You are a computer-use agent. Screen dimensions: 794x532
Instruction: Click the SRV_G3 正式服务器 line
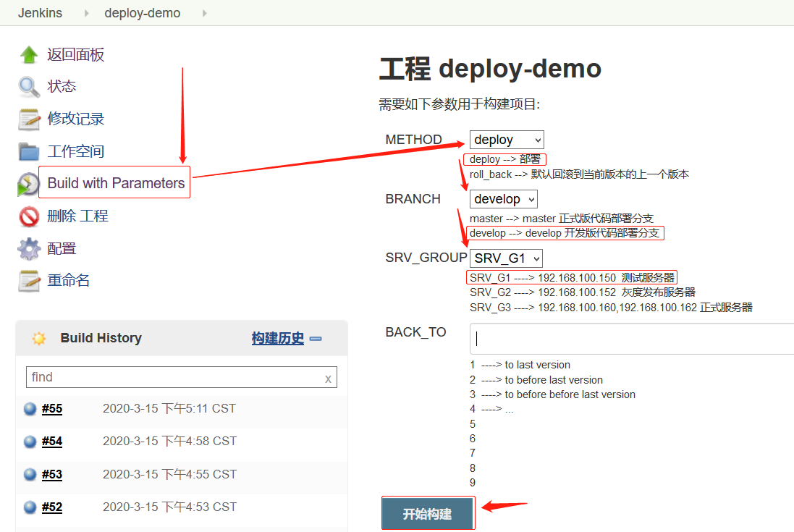point(611,308)
